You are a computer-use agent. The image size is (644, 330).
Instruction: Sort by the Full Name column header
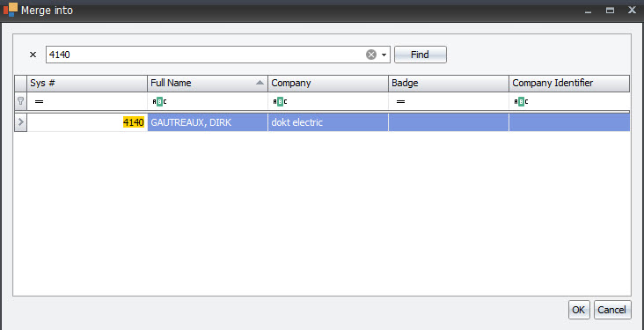(x=208, y=83)
